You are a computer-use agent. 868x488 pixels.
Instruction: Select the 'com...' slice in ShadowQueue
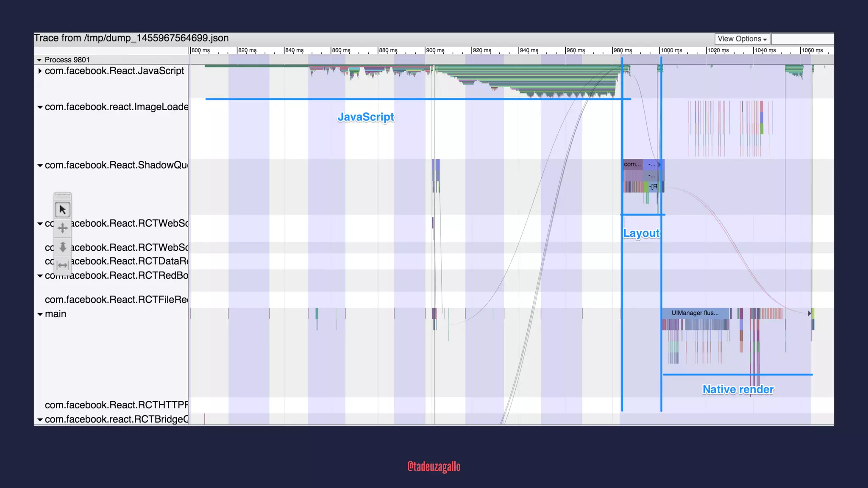click(x=632, y=164)
